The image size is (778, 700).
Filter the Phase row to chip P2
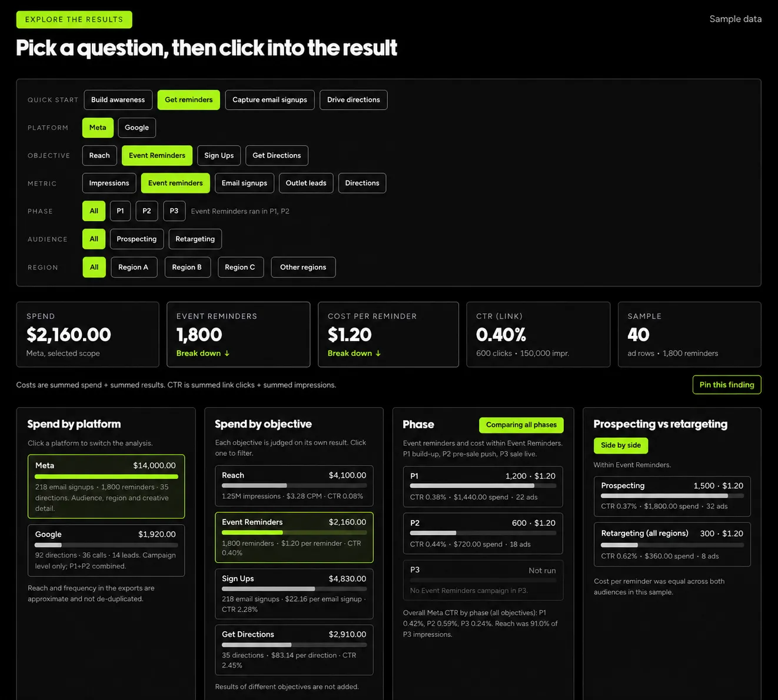pyautogui.click(x=147, y=211)
